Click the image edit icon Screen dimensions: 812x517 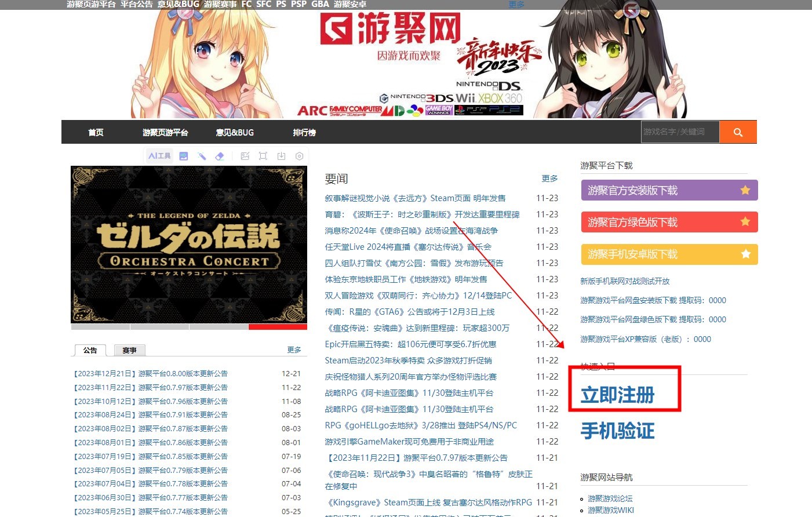pos(245,156)
